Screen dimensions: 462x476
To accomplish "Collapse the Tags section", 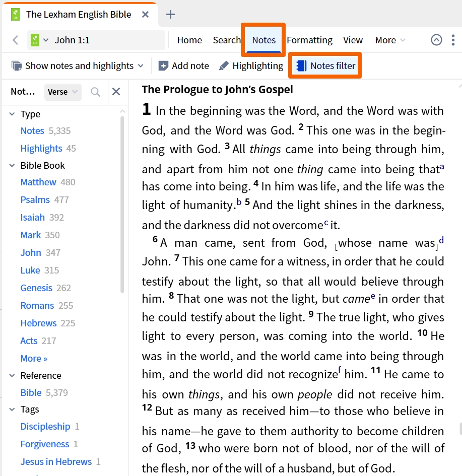I will [x=12, y=410].
